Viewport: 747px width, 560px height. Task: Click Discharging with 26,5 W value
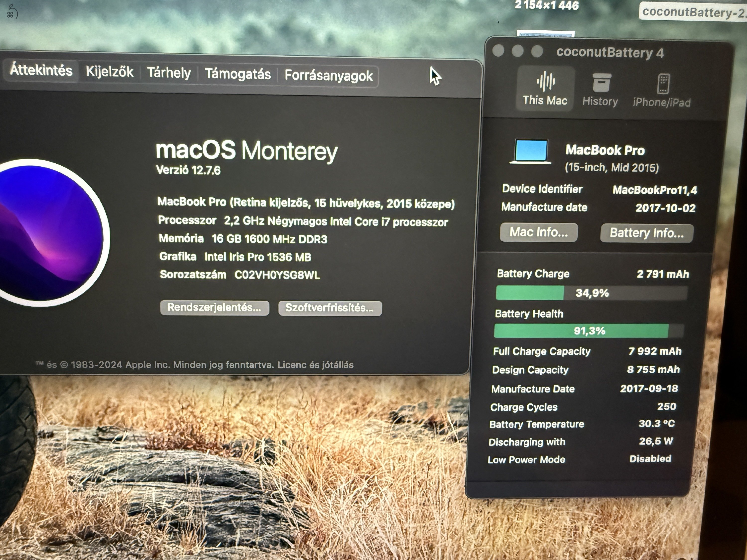pos(656,441)
